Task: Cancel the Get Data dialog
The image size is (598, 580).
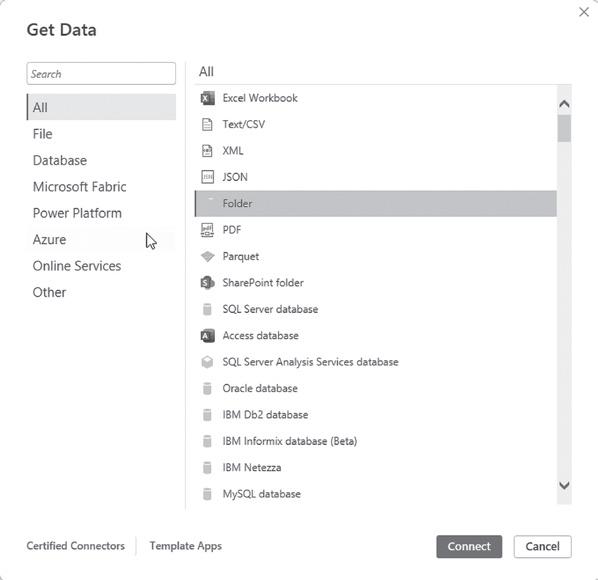Action: point(542,546)
